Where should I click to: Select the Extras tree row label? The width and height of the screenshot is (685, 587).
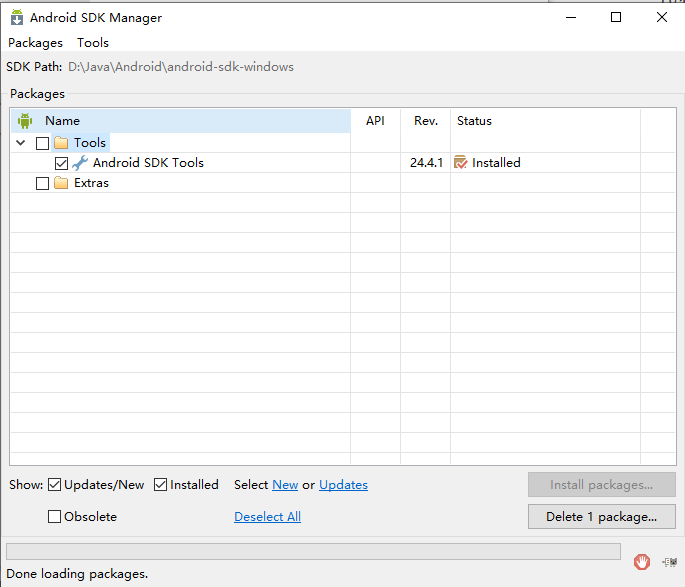[x=91, y=183]
